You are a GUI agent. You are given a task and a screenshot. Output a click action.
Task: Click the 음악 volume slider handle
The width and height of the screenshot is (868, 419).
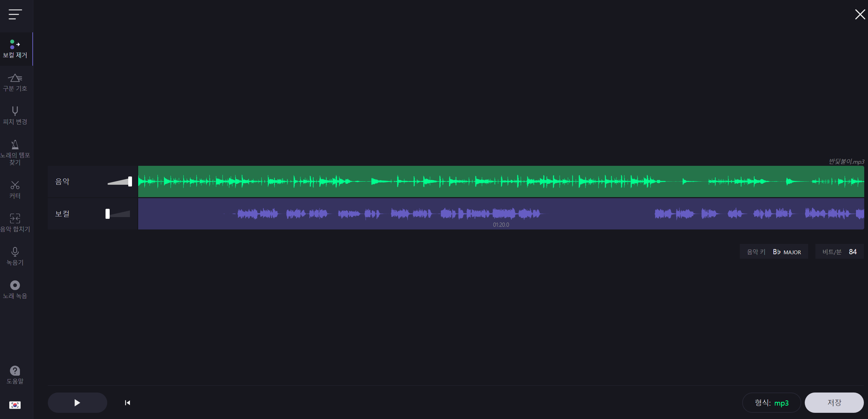click(x=130, y=181)
